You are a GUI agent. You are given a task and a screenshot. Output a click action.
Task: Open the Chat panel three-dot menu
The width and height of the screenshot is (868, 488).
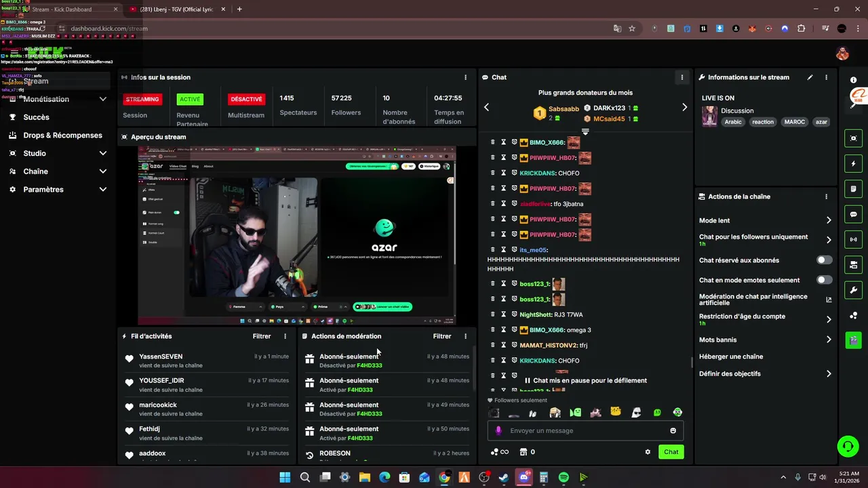[x=682, y=77]
